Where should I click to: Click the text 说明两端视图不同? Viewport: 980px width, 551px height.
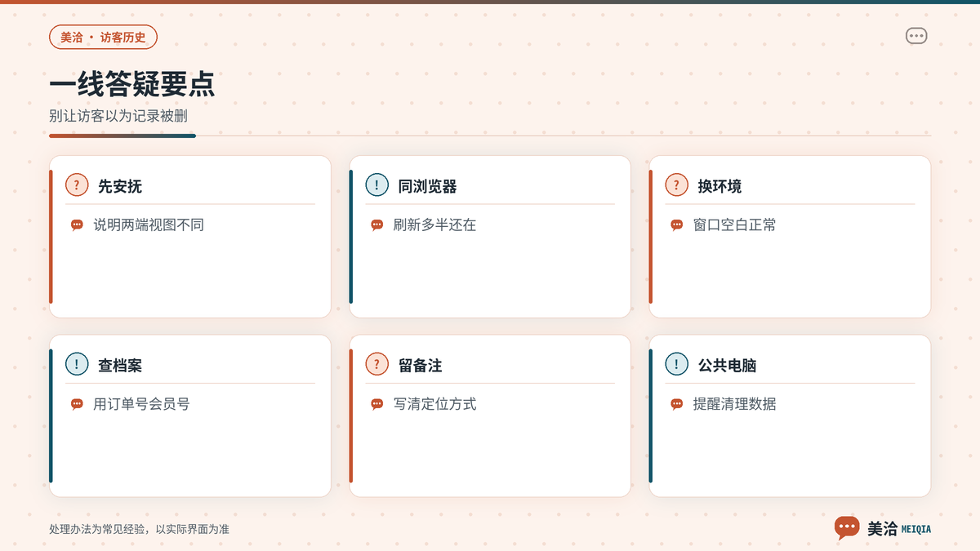pos(149,225)
